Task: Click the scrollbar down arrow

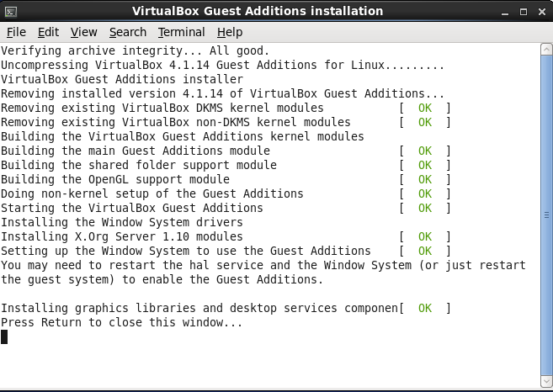Action: click(x=546, y=381)
